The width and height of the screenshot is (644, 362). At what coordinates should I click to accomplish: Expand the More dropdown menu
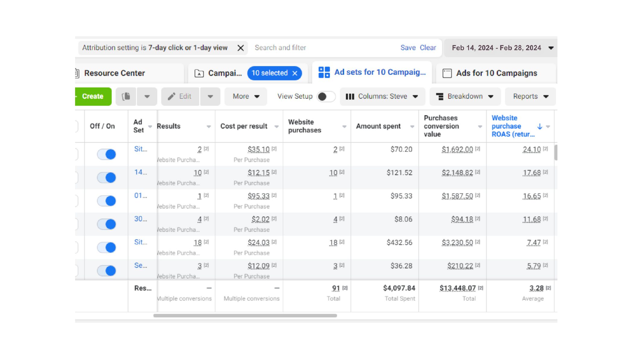point(246,97)
